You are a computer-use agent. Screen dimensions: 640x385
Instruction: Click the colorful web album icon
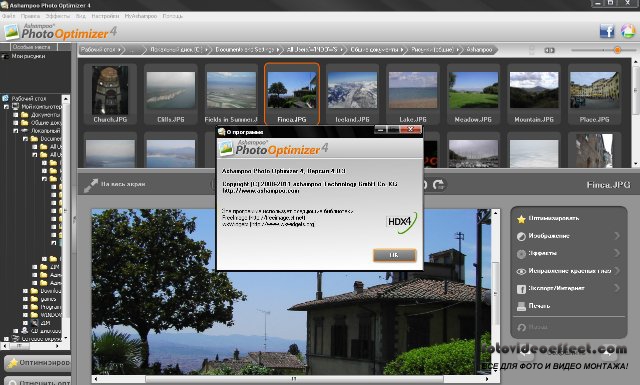pos(628,31)
